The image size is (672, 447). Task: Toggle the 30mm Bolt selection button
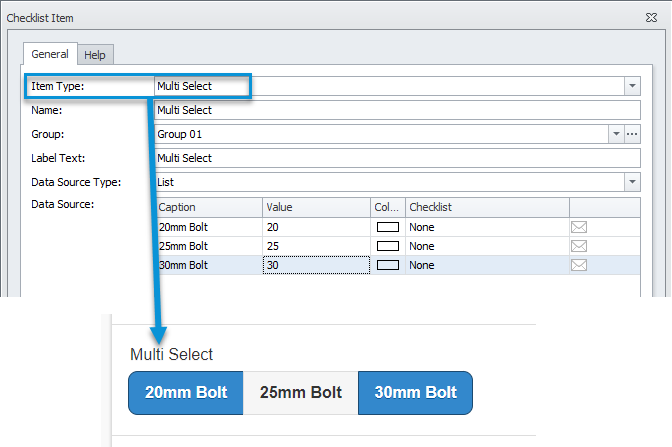coord(415,393)
